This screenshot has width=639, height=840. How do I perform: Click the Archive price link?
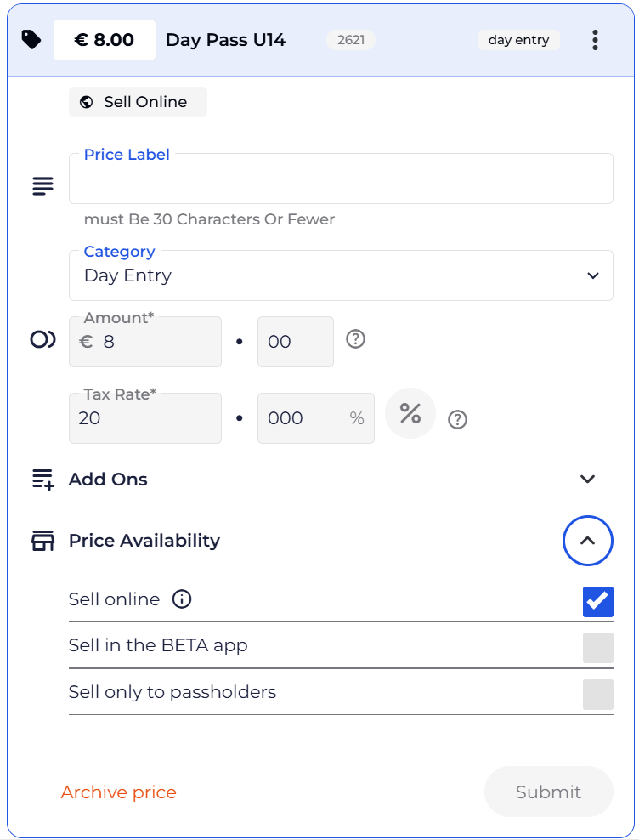tap(119, 792)
